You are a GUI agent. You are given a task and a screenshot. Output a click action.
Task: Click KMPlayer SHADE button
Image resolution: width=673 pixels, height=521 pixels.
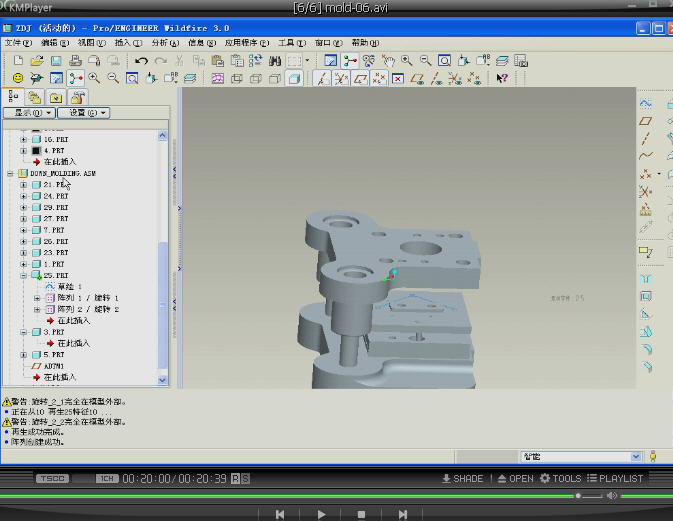pos(463,479)
